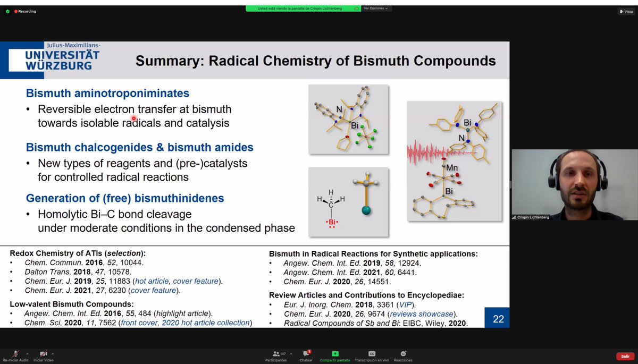The height and width of the screenshot is (364, 638).
Task: Click the green encryption shield icon
Action: pyautogui.click(x=7, y=11)
